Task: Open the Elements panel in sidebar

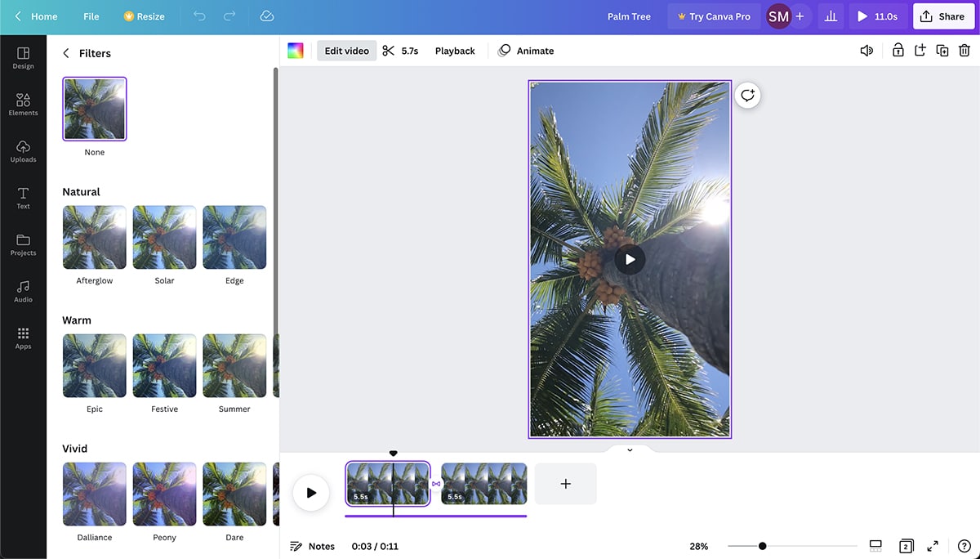Action: pos(23,102)
